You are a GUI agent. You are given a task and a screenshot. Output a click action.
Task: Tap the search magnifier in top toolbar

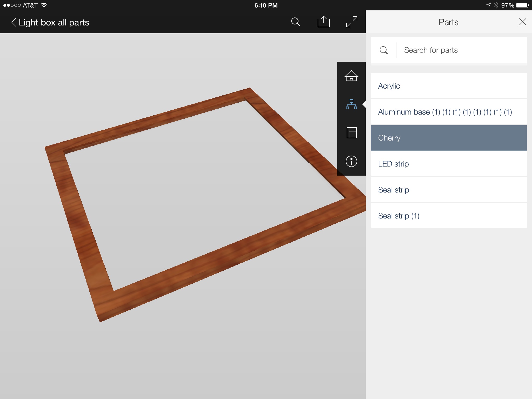(295, 22)
